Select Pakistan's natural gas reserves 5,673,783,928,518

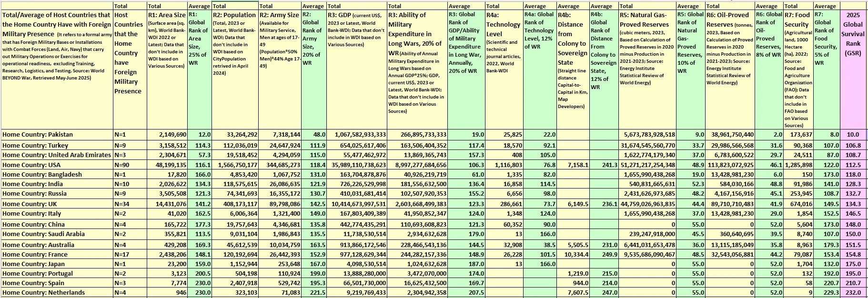pos(647,135)
